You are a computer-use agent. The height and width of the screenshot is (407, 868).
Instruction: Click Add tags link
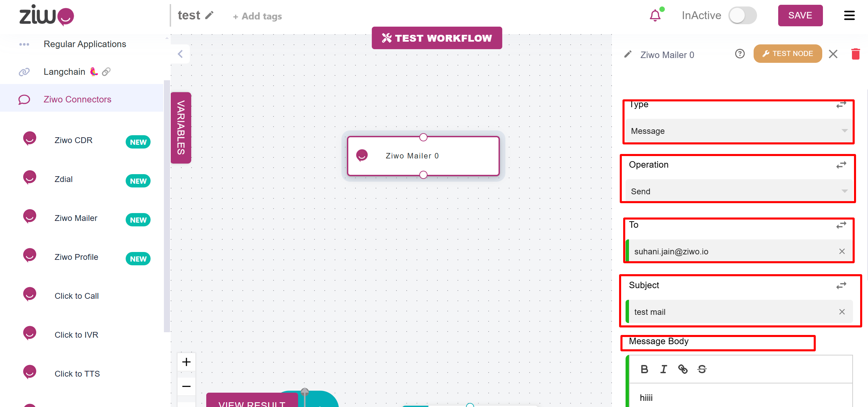coord(257,16)
